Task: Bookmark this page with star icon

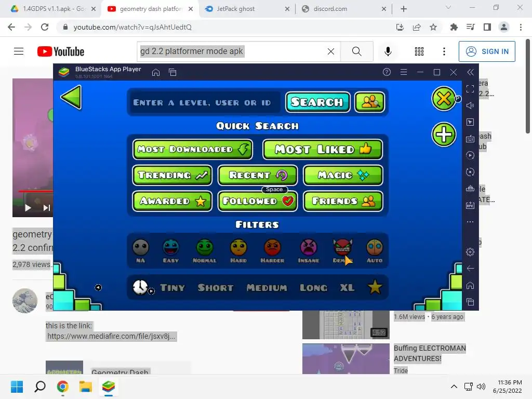Action: 433,27
